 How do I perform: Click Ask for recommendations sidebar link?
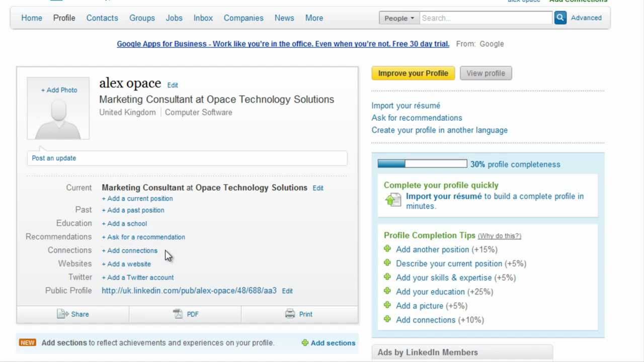[x=417, y=118]
